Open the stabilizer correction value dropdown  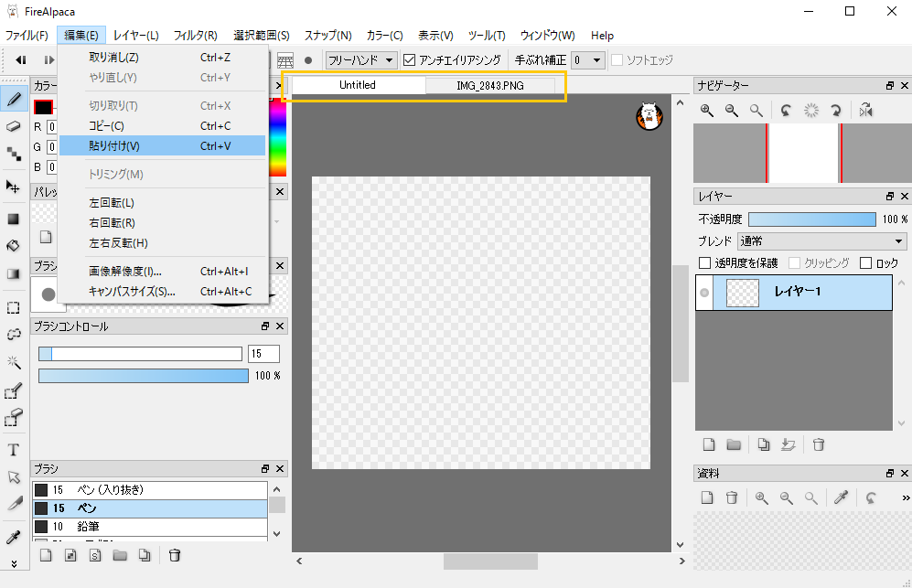(x=588, y=60)
